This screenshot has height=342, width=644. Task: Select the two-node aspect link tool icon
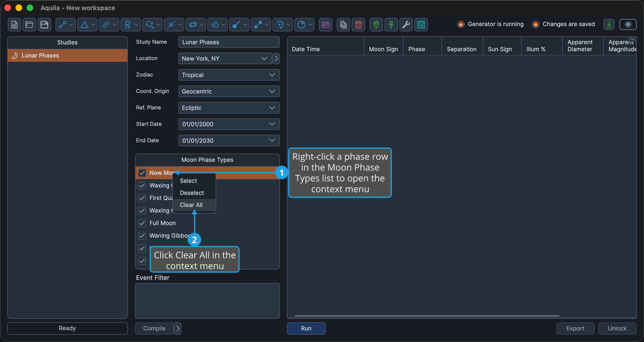pyautogui.click(x=63, y=25)
